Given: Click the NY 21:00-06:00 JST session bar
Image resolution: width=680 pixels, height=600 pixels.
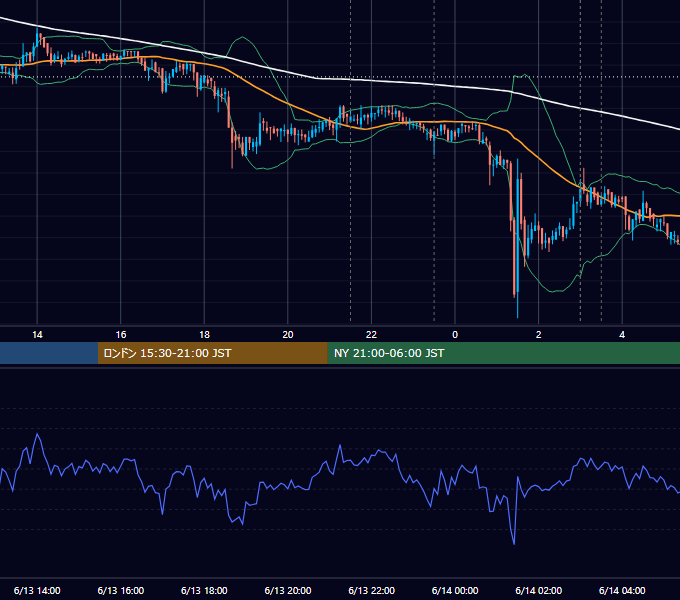Looking at the screenshot, I should click(x=503, y=353).
